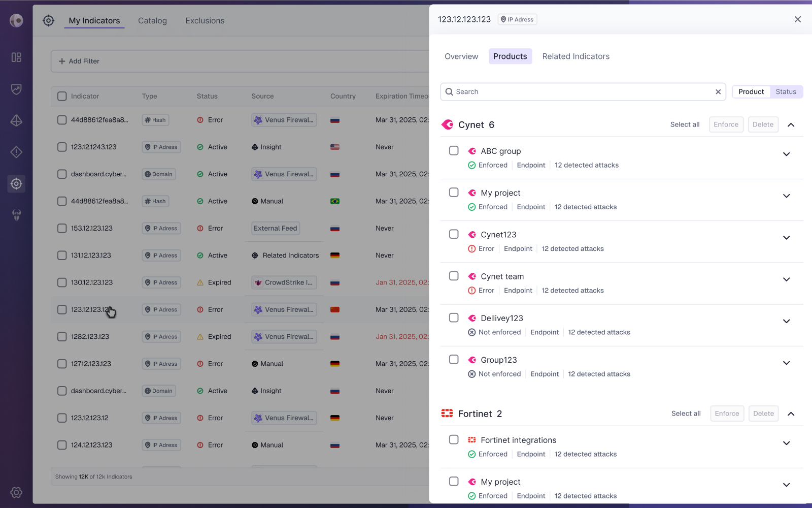Image resolution: width=812 pixels, height=508 pixels.
Task: Click the IP Adress tag in the panel header
Action: 517,19
